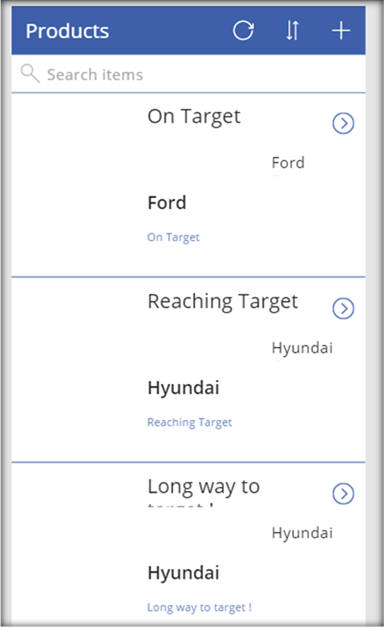
Task: Toggle sort order with arrows icon
Action: coord(292,31)
